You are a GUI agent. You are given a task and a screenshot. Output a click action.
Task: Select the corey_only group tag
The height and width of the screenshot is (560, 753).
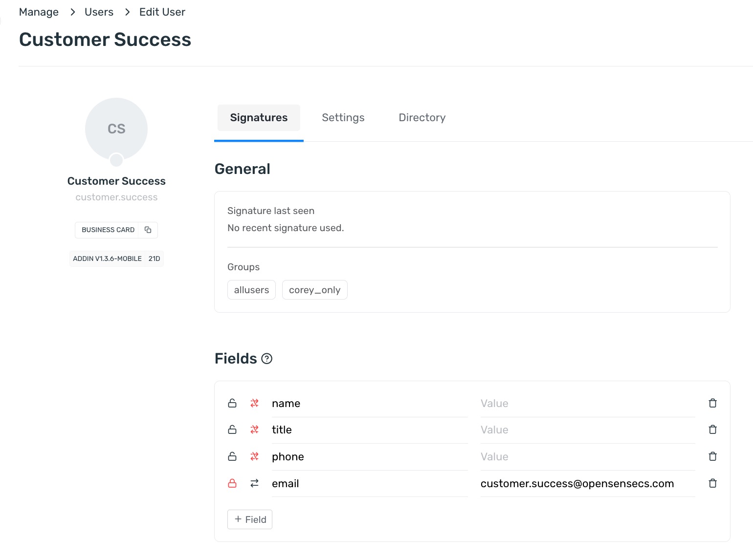click(x=315, y=290)
